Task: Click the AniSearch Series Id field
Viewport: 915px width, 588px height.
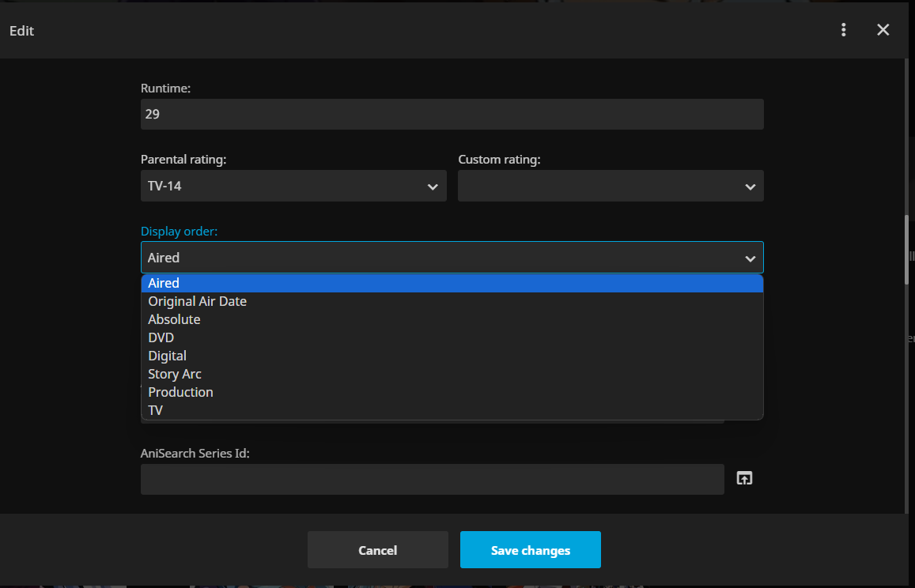Action: coord(432,479)
